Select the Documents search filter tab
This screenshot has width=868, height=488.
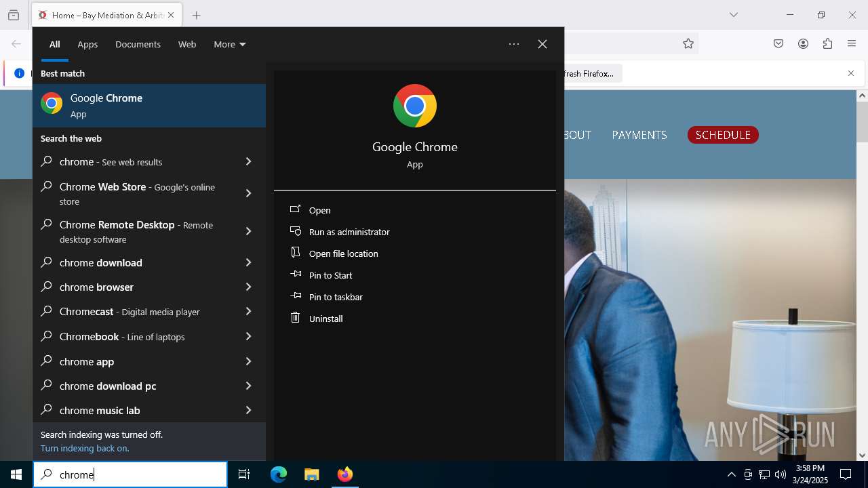138,44
